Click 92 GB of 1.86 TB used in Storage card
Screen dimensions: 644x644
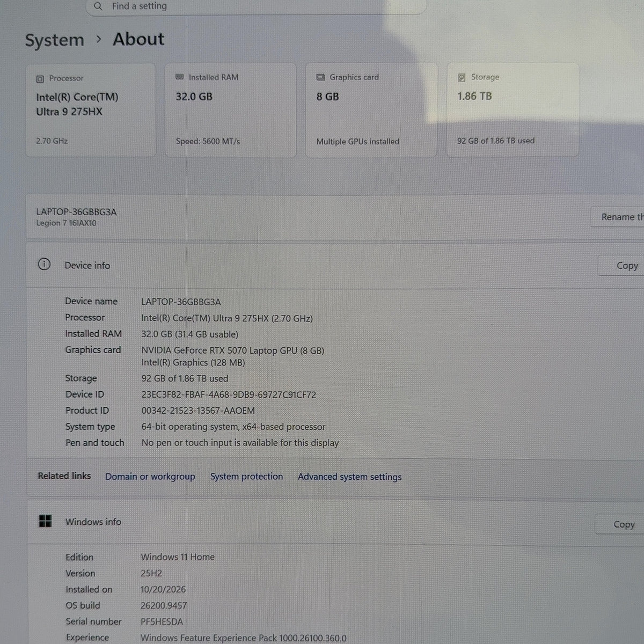click(x=496, y=141)
